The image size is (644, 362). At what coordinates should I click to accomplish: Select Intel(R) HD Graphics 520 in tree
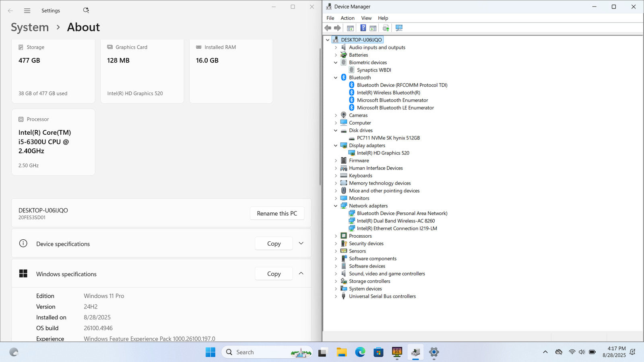383,153
